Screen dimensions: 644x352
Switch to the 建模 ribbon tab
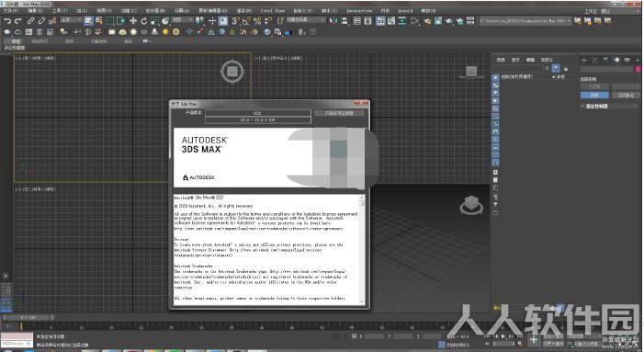point(16,41)
